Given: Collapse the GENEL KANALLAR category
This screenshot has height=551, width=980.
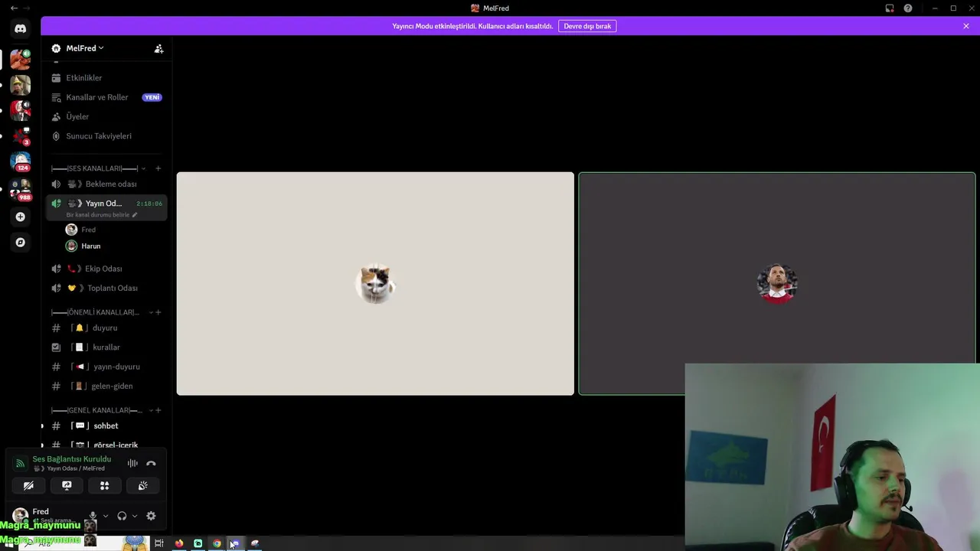Looking at the screenshot, I should coord(151,410).
